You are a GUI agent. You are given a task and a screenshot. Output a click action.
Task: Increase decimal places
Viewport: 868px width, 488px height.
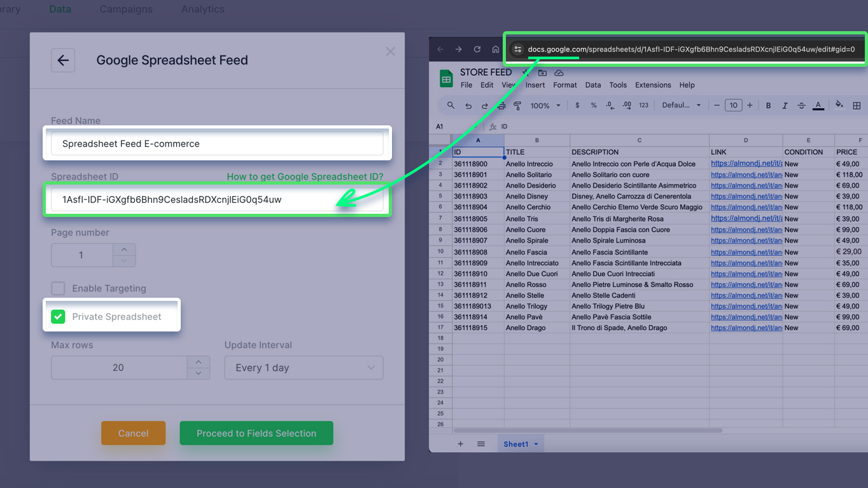click(627, 106)
